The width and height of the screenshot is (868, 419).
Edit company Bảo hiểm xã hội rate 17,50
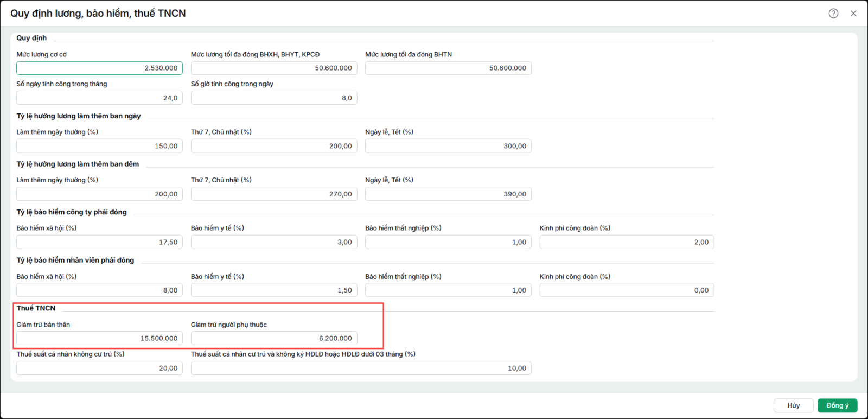pyautogui.click(x=99, y=242)
